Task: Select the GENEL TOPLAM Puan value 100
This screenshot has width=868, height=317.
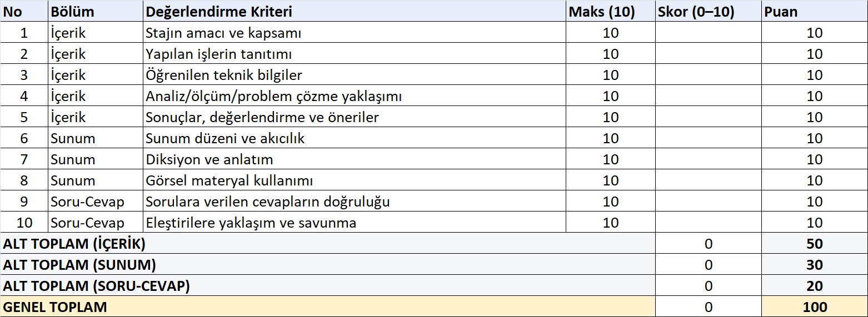Action: pyautogui.click(x=815, y=307)
